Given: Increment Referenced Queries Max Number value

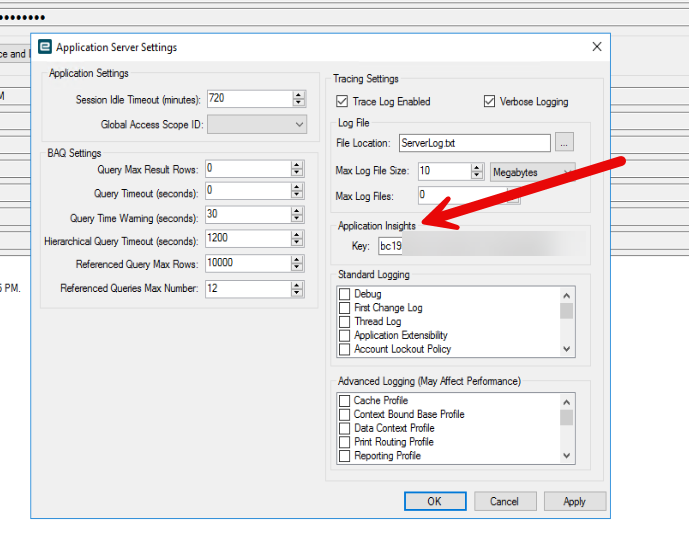Looking at the screenshot, I should pos(297,285).
